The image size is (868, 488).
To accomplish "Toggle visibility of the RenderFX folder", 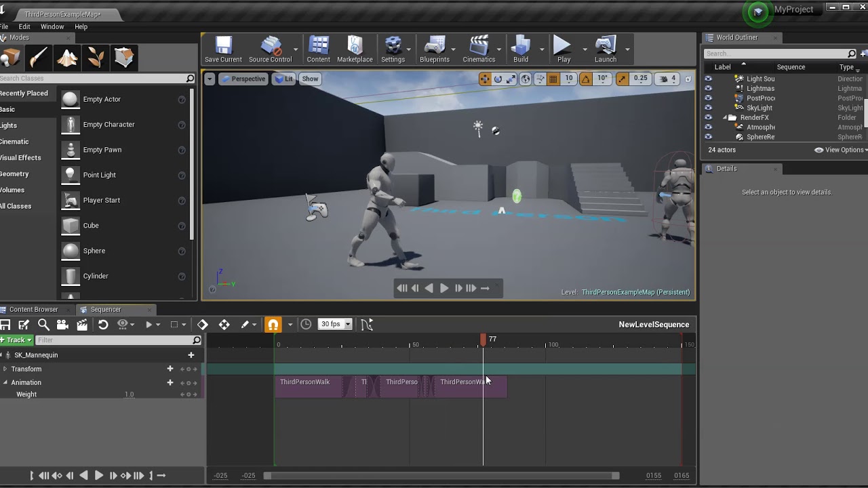I will coord(709,117).
